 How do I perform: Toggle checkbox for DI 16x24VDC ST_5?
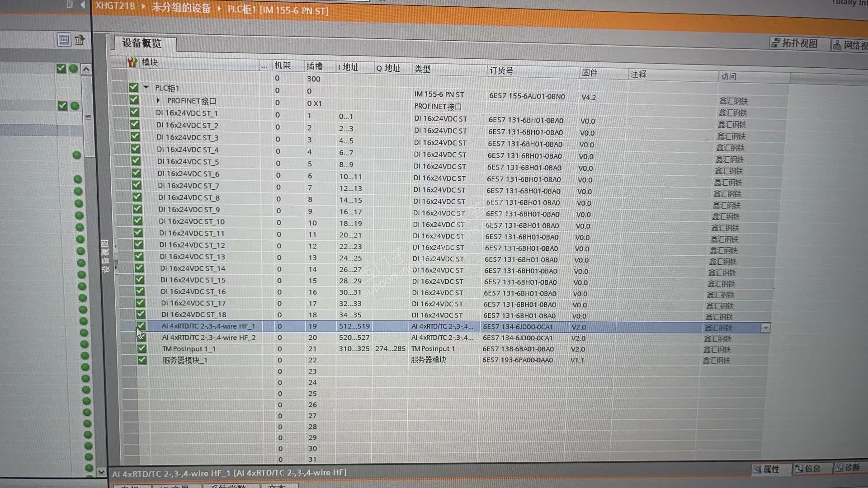(135, 161)
